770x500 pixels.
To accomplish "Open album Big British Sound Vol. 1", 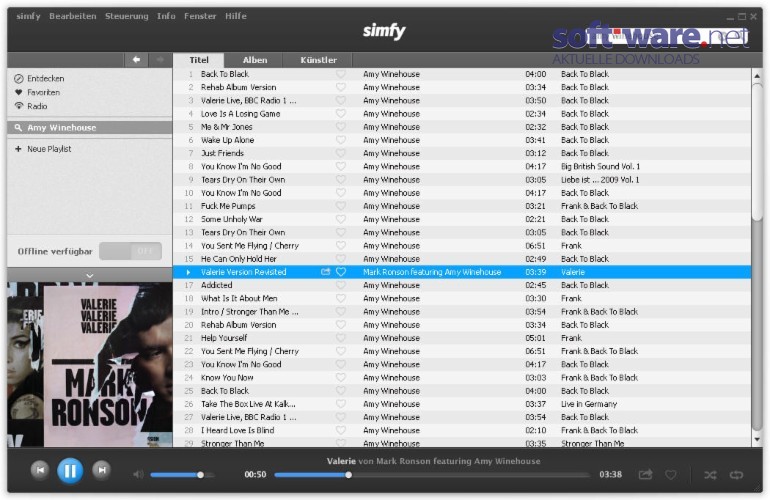I will click(601, 167).
